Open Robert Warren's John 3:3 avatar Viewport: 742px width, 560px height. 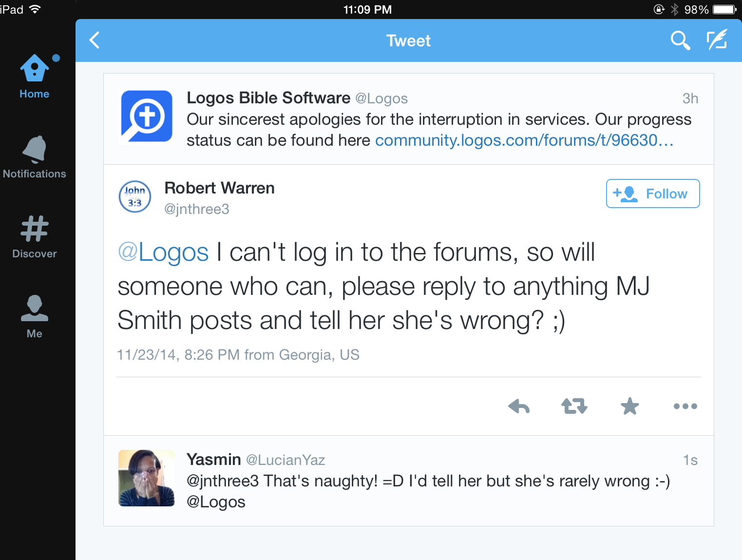(x=135, y=197)
